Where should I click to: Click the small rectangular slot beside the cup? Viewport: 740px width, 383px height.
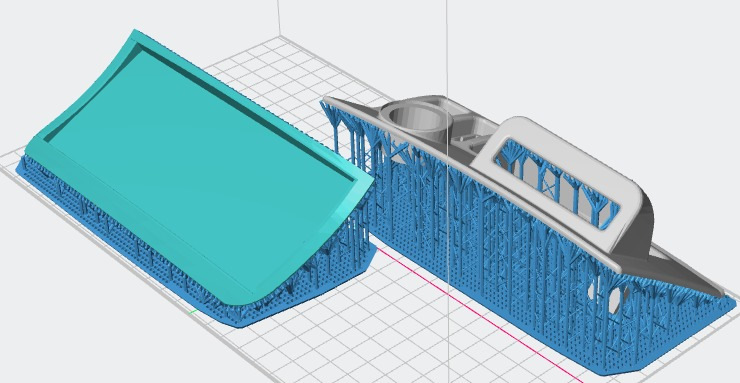coord(465,138)
